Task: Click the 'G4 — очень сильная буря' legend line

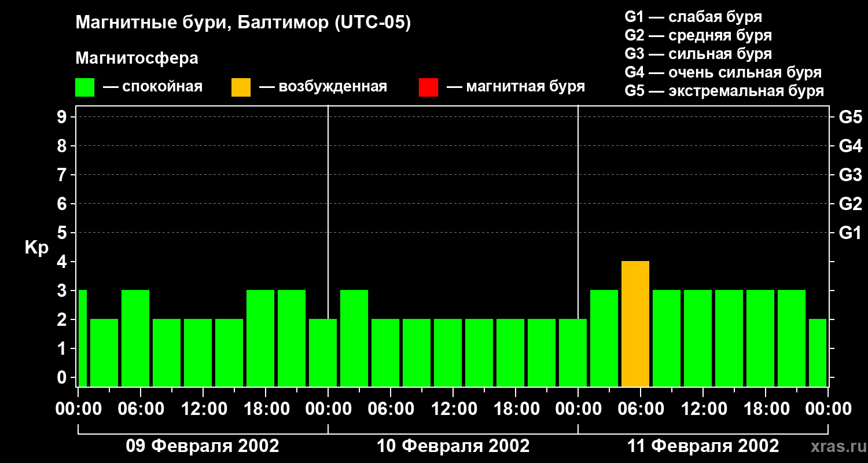Action: [723, 72]
